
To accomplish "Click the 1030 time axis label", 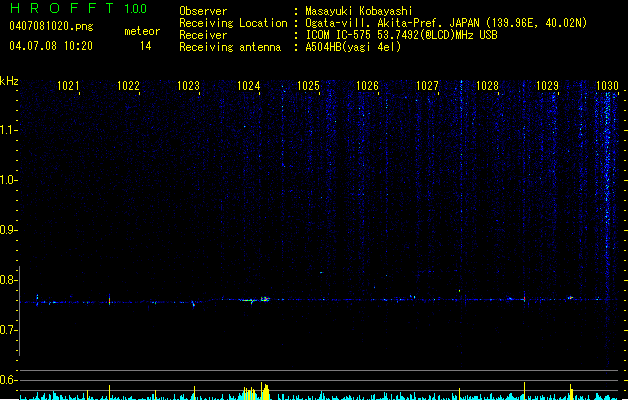I will [x=607, y=85].
